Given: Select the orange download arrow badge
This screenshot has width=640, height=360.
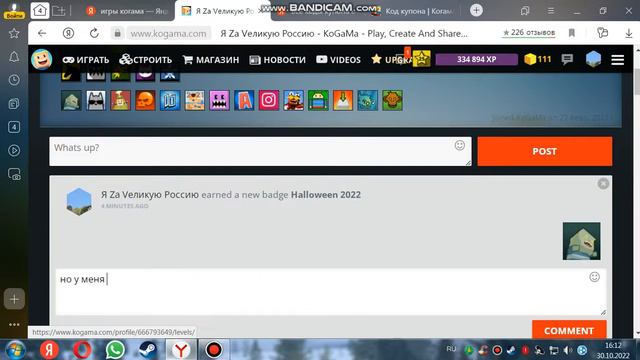Looking at the screenshot, I should tap(343, 100).
